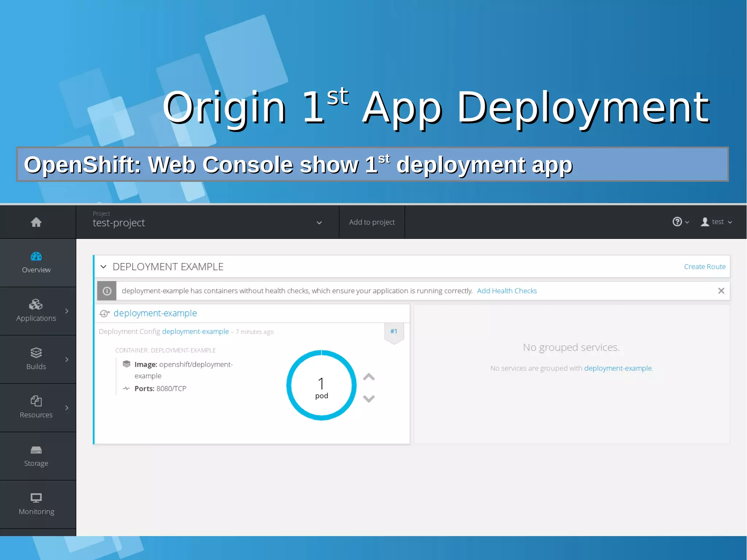Expand the Resources submenu arrow
Screen dimensions: 747x560
coord(67,408)
